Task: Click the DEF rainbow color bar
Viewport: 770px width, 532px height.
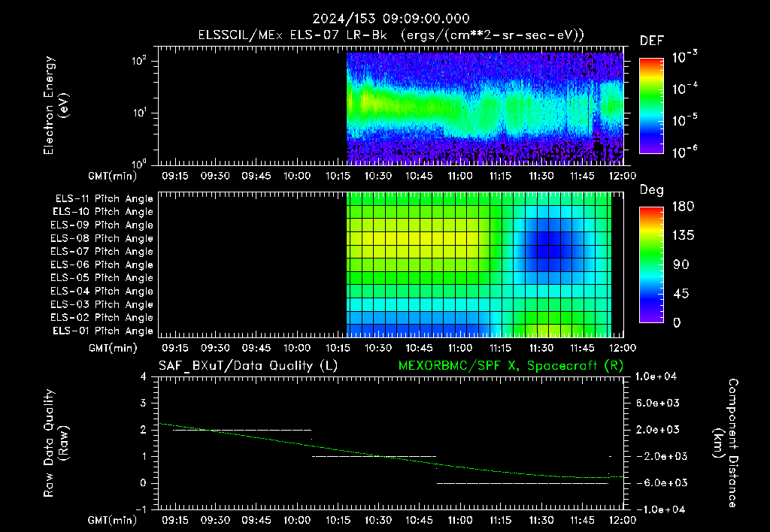Action: 652,106
